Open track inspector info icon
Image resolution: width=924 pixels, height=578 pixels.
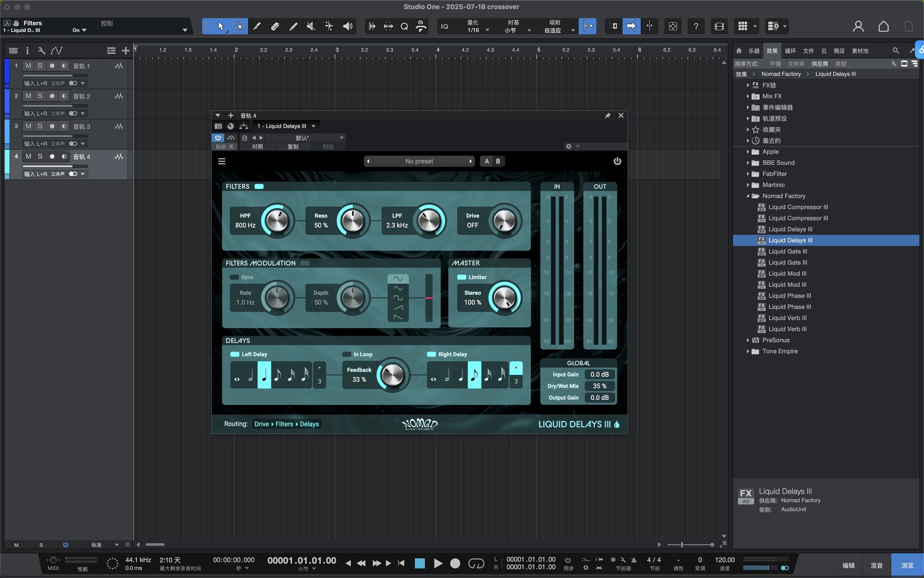(x=27, y=51)
